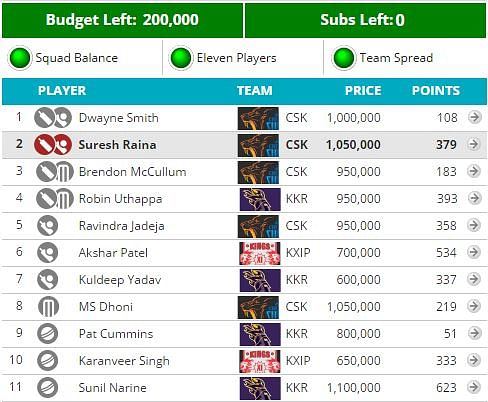Select Suresh Raina's red all-rounder role icon
Image resolution: width=488 pixels, height=402 pixels.
tap(53, 145)
